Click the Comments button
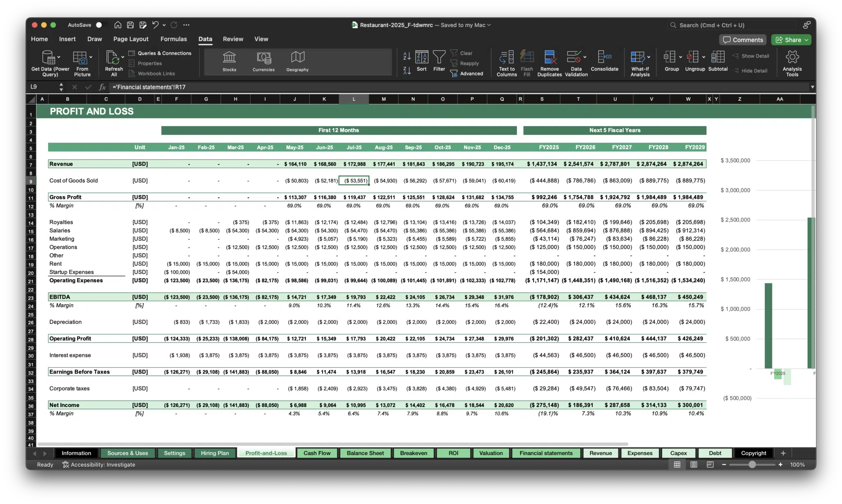This screenshot has width=842, height=504. click(x=743, y=40)
